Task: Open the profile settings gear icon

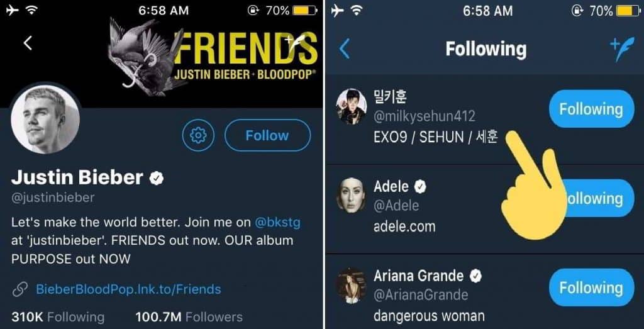Action: (x=198, y=135)
